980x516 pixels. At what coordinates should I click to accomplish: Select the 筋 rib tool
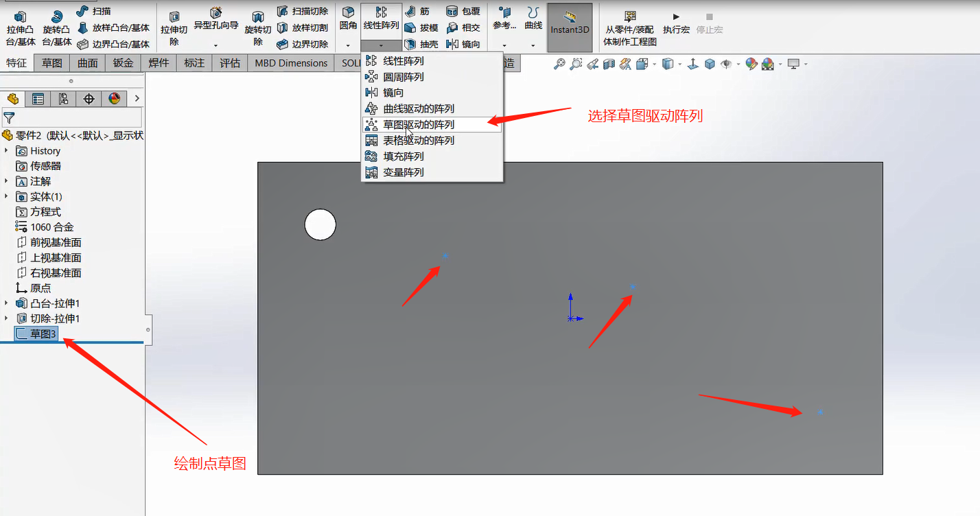coord(417,11)
